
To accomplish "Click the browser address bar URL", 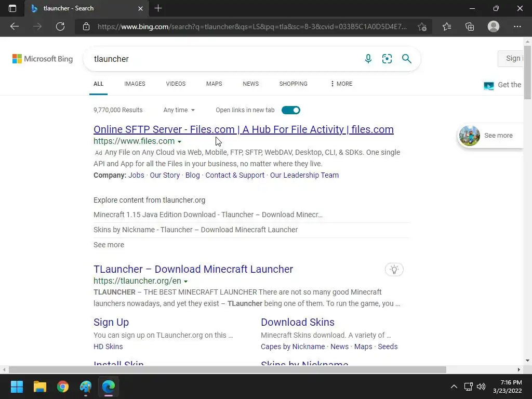I will coord(252,26).
